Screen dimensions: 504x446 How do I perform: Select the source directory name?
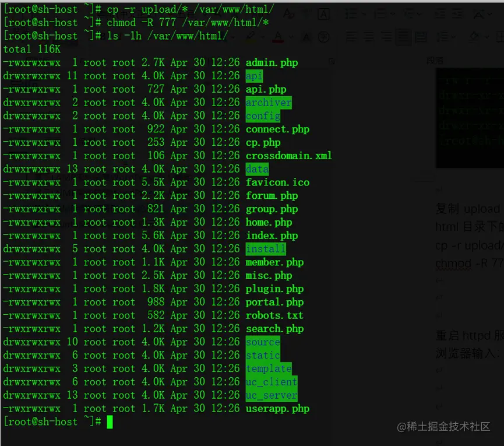coord(263,342)
